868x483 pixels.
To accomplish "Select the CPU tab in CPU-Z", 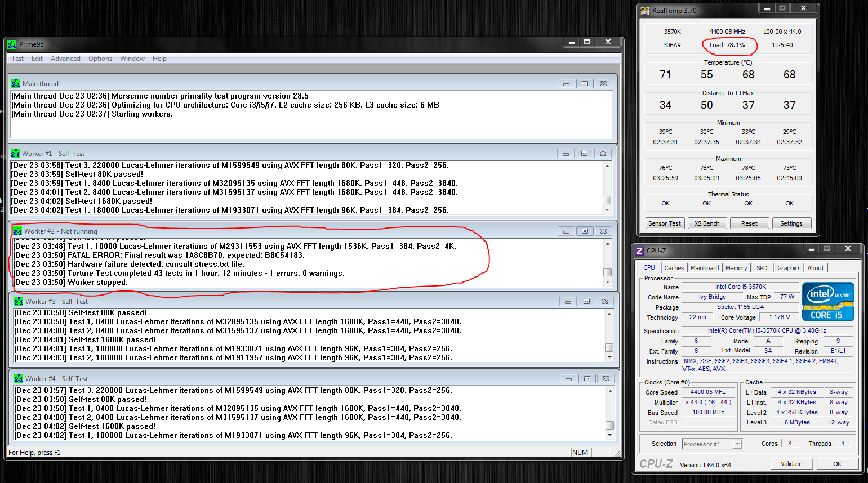I will [649, 267].
